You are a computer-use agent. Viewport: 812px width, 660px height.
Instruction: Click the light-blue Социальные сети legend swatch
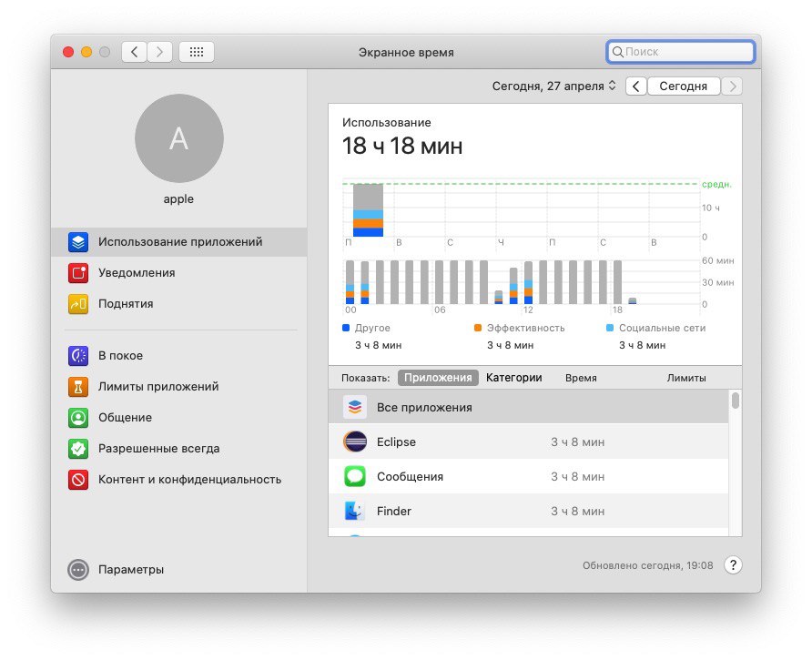610,328
